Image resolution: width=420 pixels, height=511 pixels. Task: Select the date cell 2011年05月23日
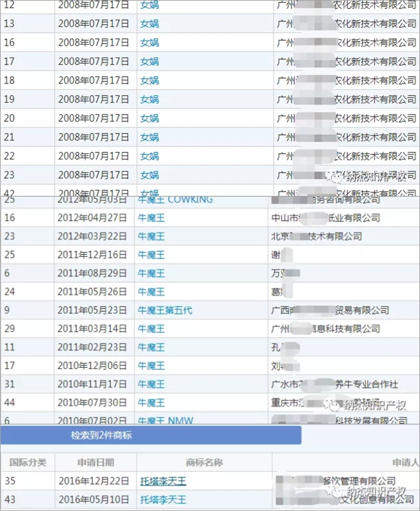coord(92,310)
